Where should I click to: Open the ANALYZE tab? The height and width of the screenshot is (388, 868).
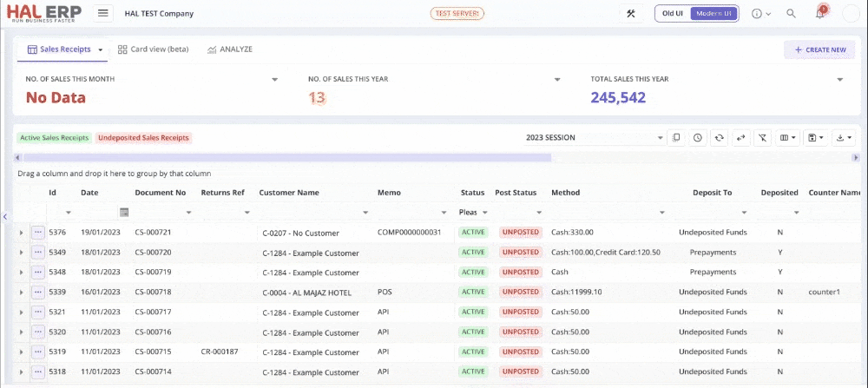click(x=230, y=49)
